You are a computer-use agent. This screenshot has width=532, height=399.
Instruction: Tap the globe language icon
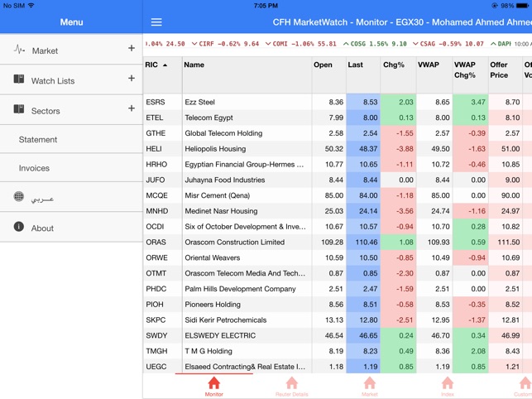coord(19,196)
